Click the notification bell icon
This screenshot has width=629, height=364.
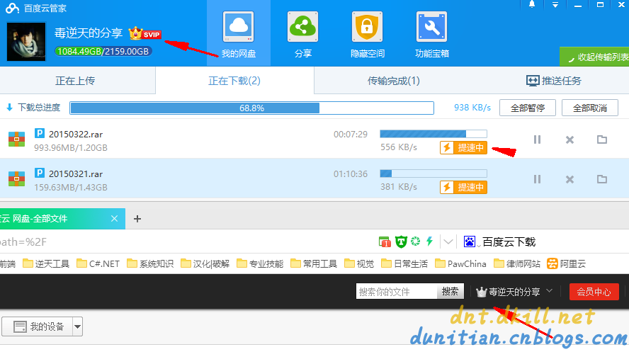(532, 4)
